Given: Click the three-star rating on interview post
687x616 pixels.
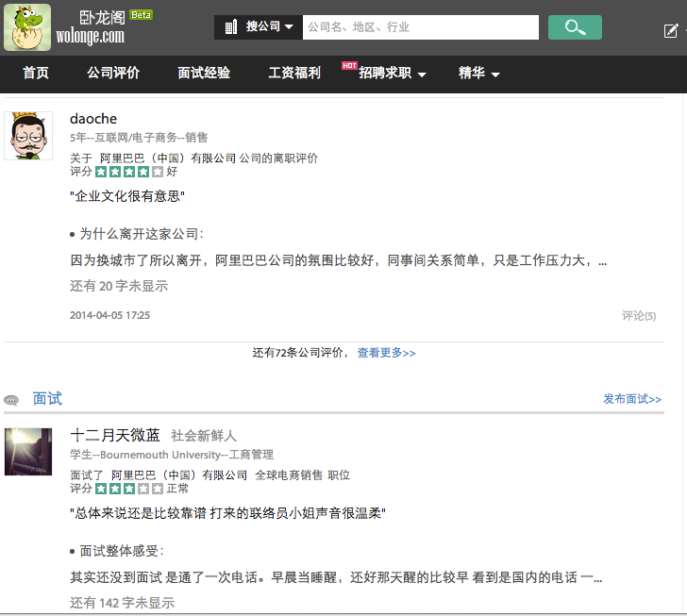Looking at the screenshot, I should (x=128, y=489).
